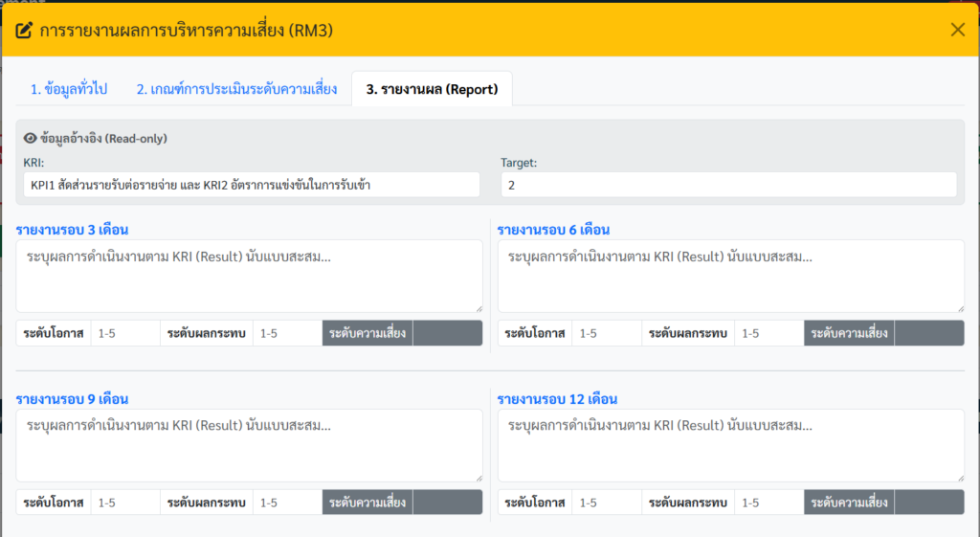Click ระดับโอกาส input for 9-month report
The width and height of the screenshot is (980, 537).
pyautogui.click(x=125, y=503)
